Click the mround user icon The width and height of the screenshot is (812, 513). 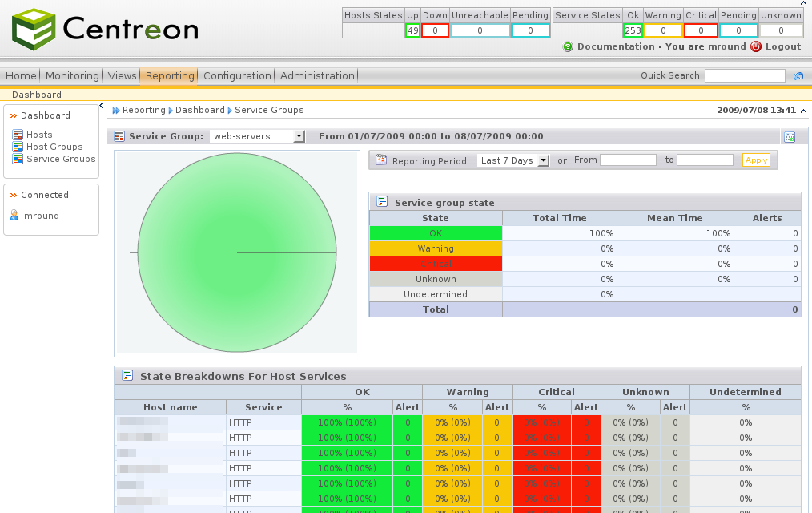[x=14, y=216]
